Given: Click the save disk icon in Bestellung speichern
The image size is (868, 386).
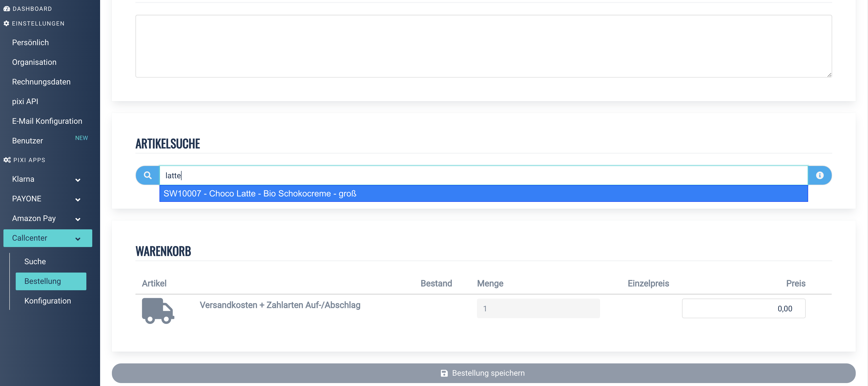Looking at the screenshot, I should [x=444, y=373].
